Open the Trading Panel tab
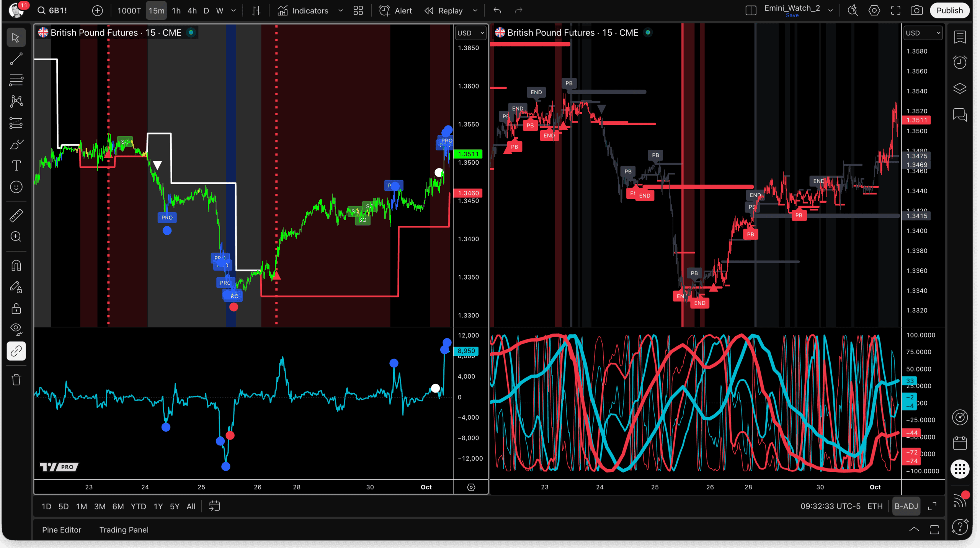 coord(124,530)
